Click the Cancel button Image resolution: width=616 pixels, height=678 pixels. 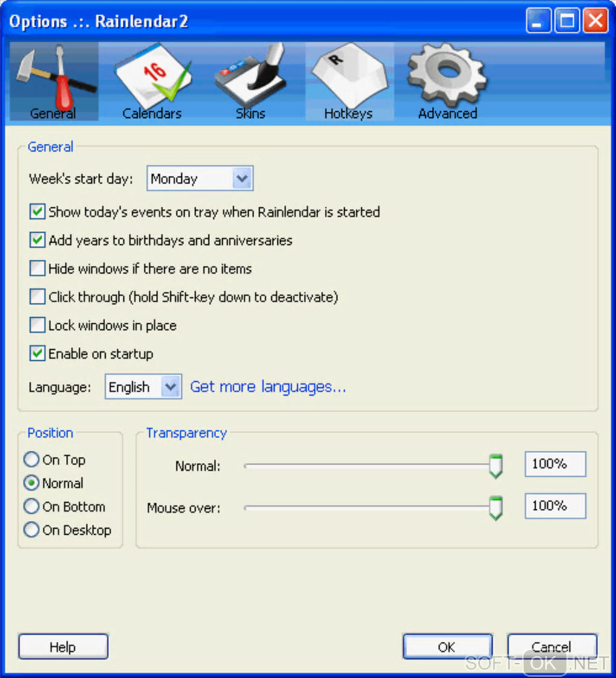pos(552,647)
